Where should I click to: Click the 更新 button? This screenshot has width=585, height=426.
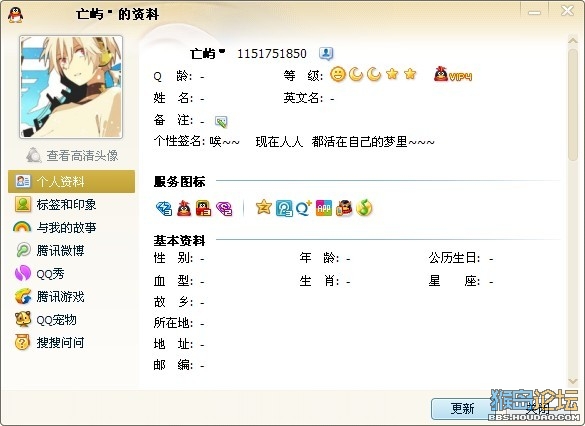462,408
